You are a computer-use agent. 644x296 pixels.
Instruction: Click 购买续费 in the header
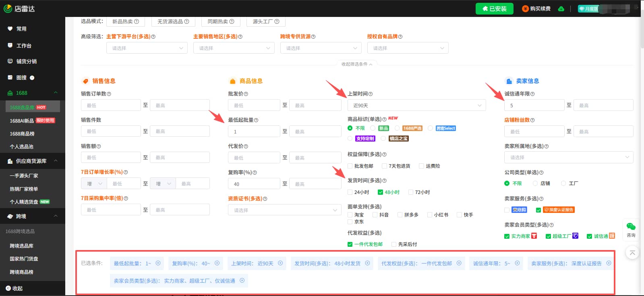536,9
